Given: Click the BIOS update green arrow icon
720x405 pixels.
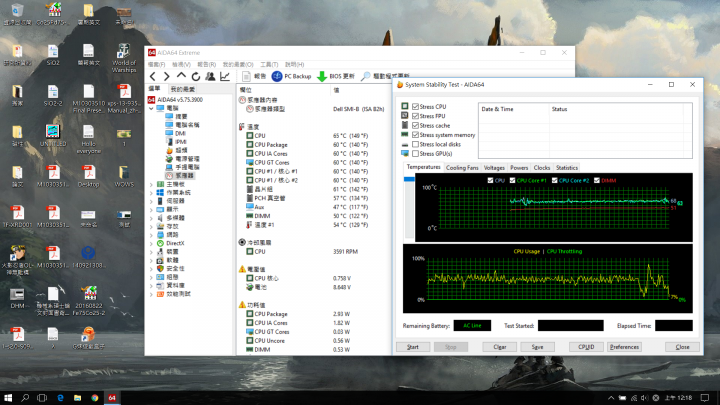Looking at the screenshot, I should coord(322,76).
